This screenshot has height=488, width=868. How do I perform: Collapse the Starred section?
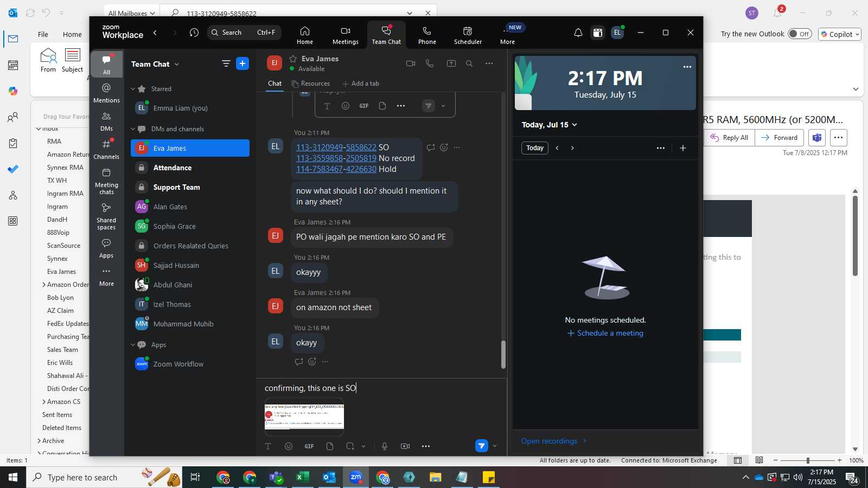133,89
